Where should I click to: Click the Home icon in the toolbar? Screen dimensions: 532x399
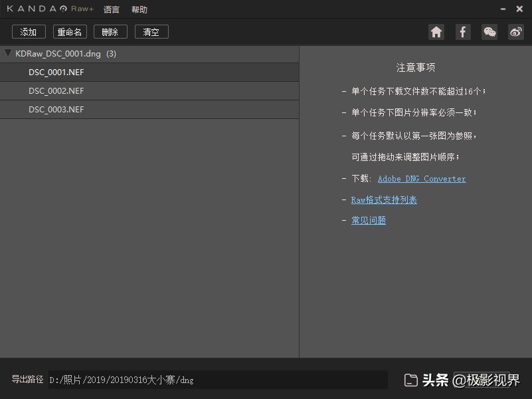click(436, 31)
